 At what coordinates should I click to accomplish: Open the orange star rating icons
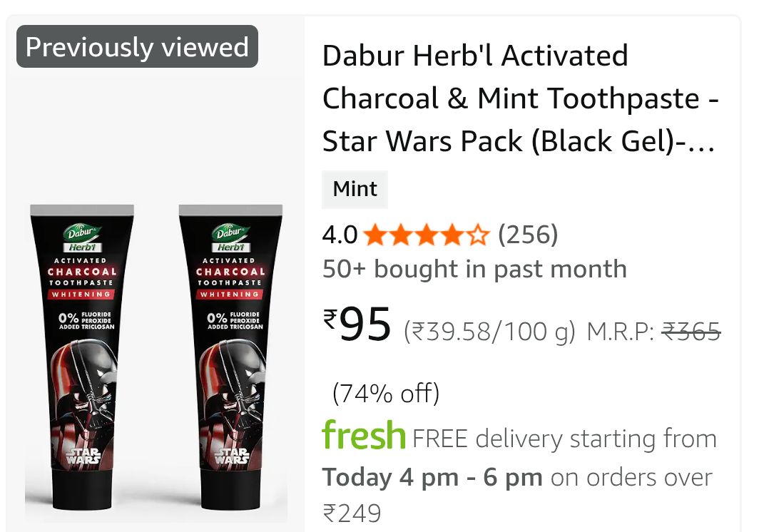[x=426, y=236]
